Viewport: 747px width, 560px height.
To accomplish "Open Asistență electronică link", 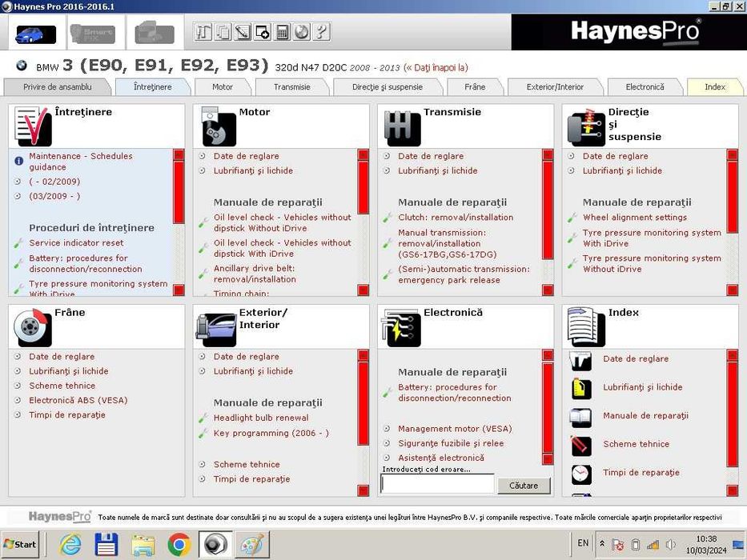I will [440, 458].
